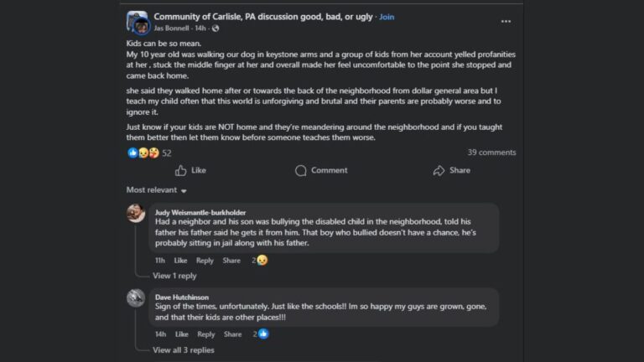Like Judy Weismantle-burkholder's comment
644x362 pixels.
[x=180, y=261]
